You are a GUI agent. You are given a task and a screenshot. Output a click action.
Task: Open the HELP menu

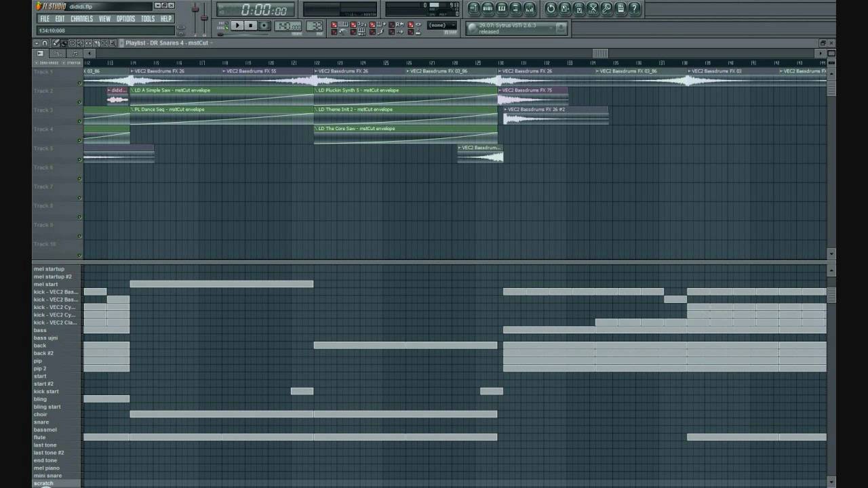166,19
